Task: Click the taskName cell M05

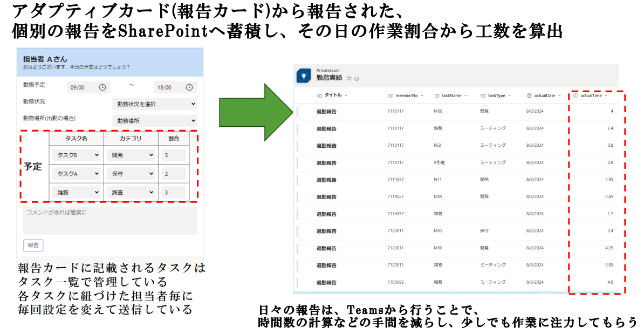Action: [438, 231]
